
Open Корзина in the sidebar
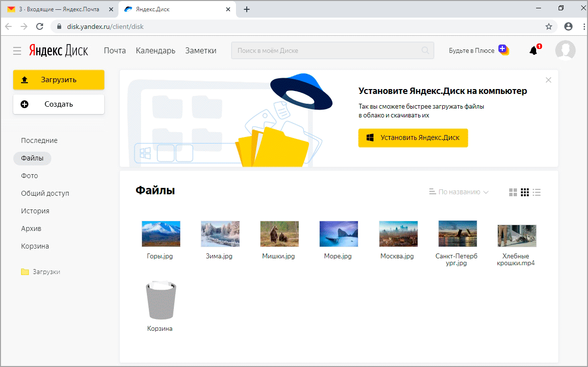pos(35,246)
